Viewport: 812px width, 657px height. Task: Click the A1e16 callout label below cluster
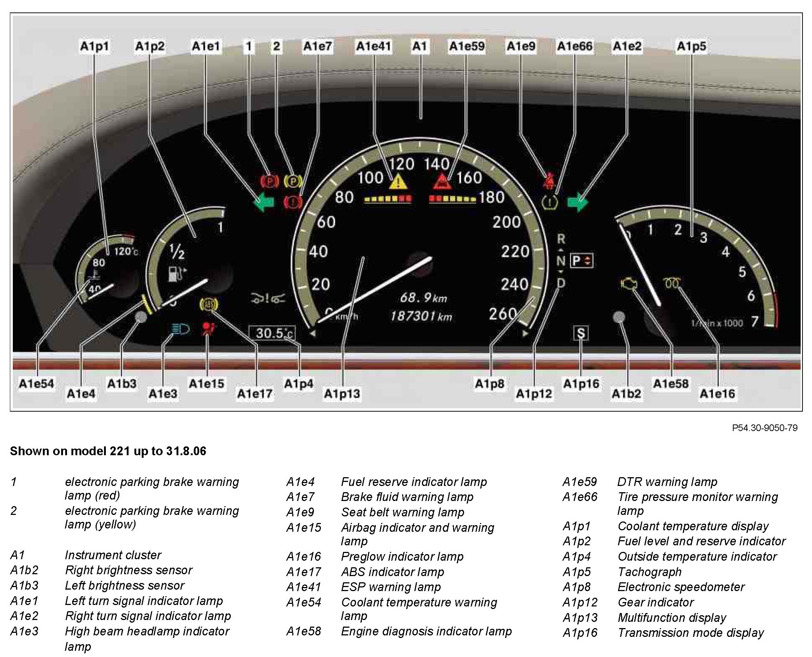click(x=718, y=394)
